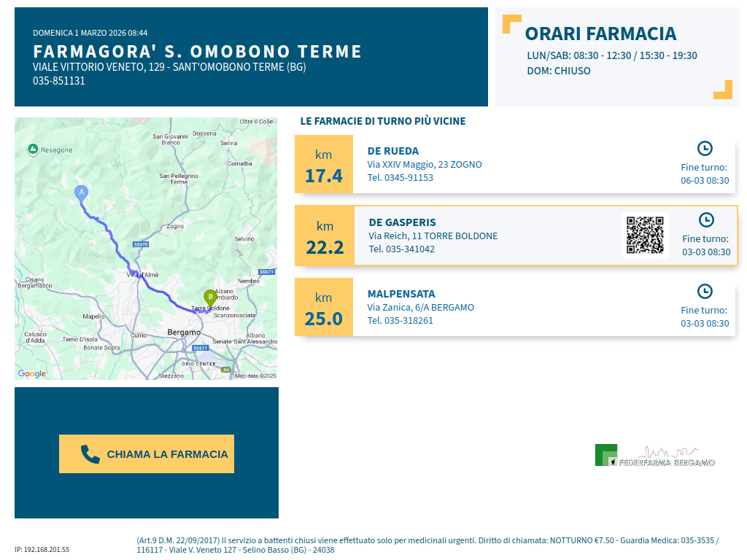Click the phone icon on the call button

[x=90, y=454]
